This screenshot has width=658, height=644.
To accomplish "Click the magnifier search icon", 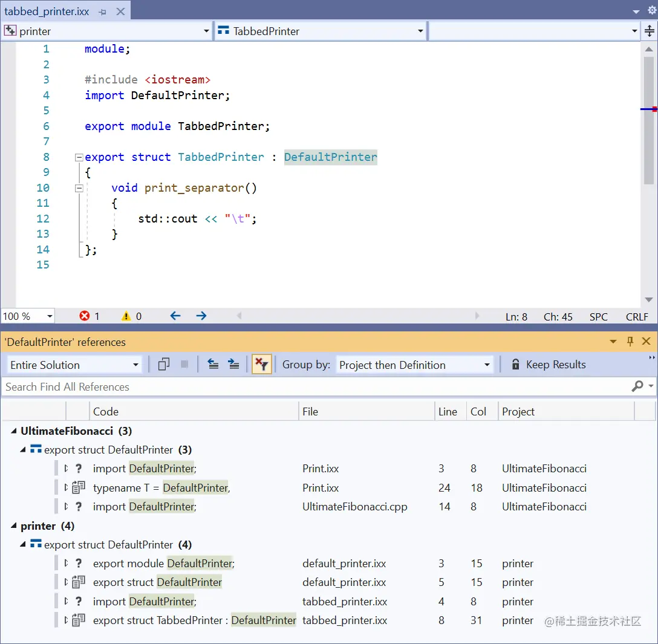I will [637, 386].
